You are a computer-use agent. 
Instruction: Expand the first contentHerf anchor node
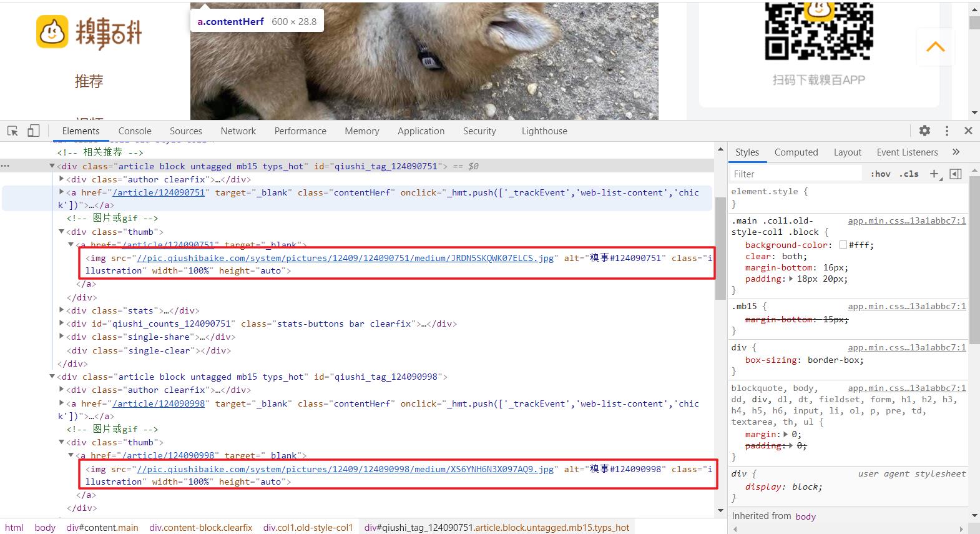pos(62,192)
